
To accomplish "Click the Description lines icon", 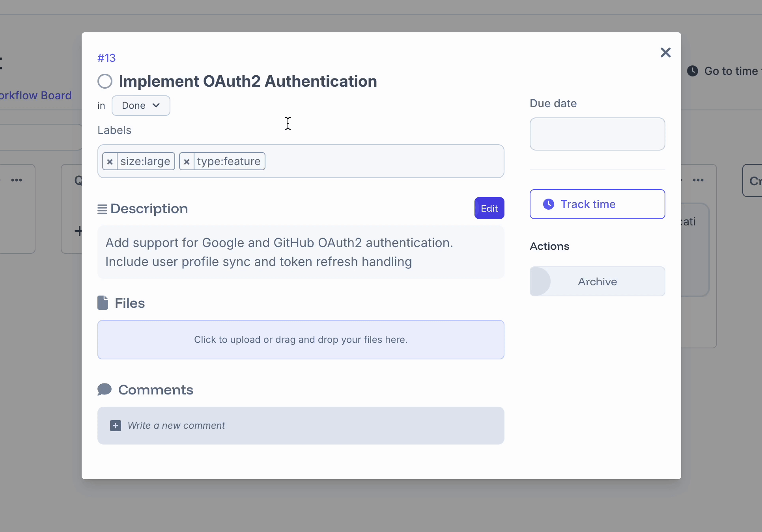I will coord(102,209).
